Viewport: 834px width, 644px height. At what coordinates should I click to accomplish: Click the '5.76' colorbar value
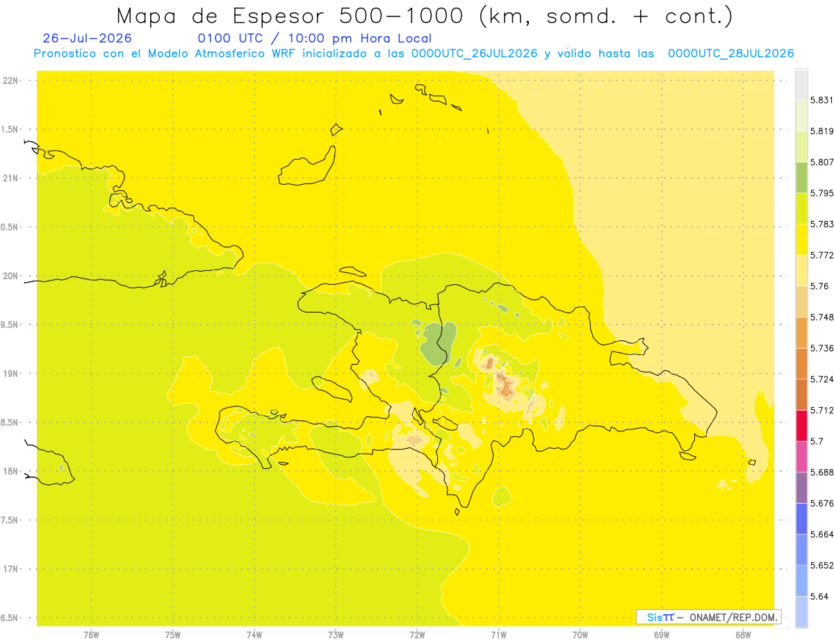click(x=819, y=286)
